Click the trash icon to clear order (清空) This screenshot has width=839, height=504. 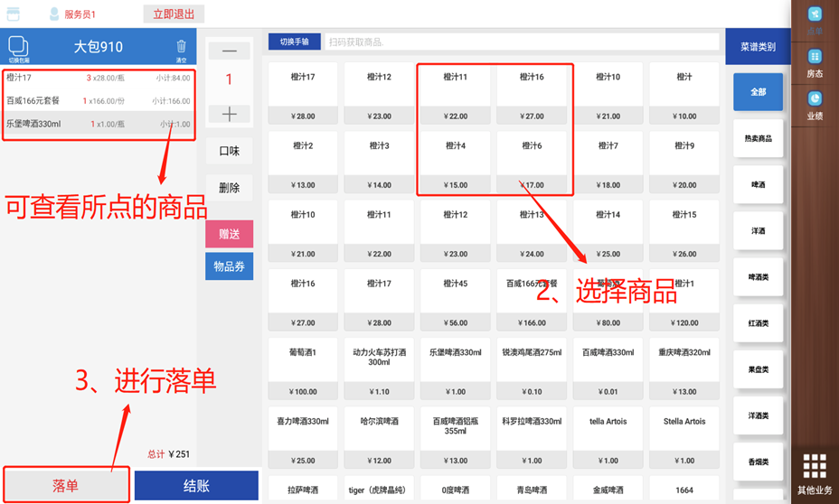182,50
